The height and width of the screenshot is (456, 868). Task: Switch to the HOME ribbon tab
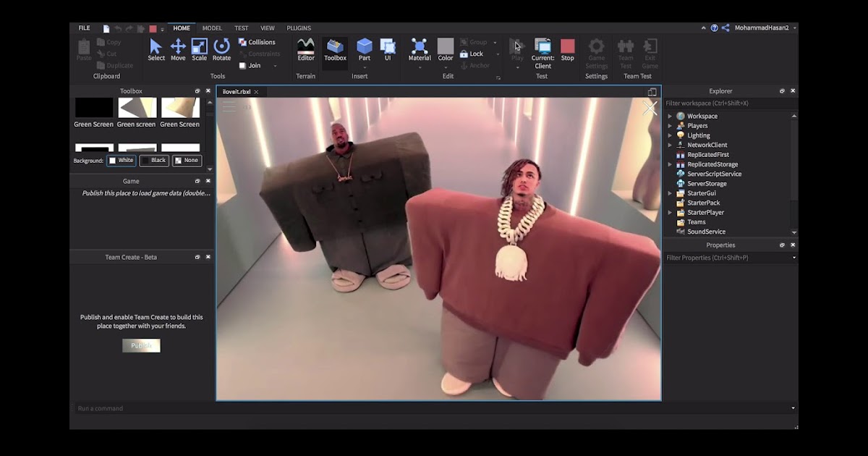(182, 28)
